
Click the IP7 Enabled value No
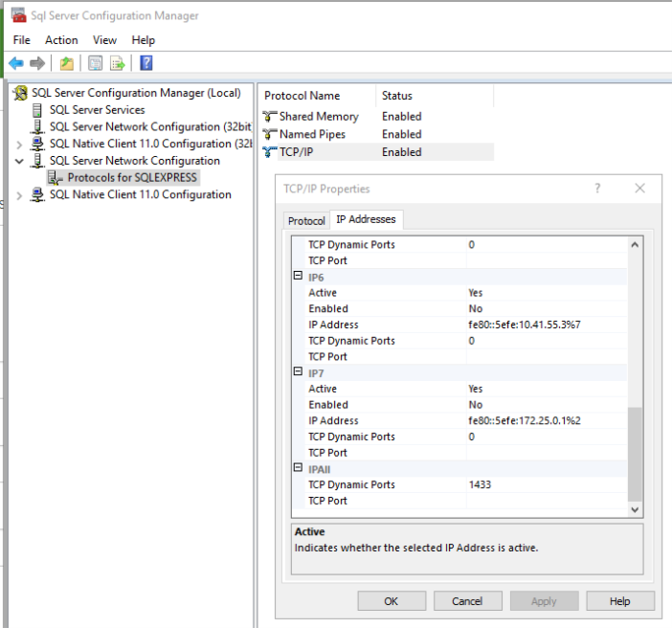click(x=547, y=405)
